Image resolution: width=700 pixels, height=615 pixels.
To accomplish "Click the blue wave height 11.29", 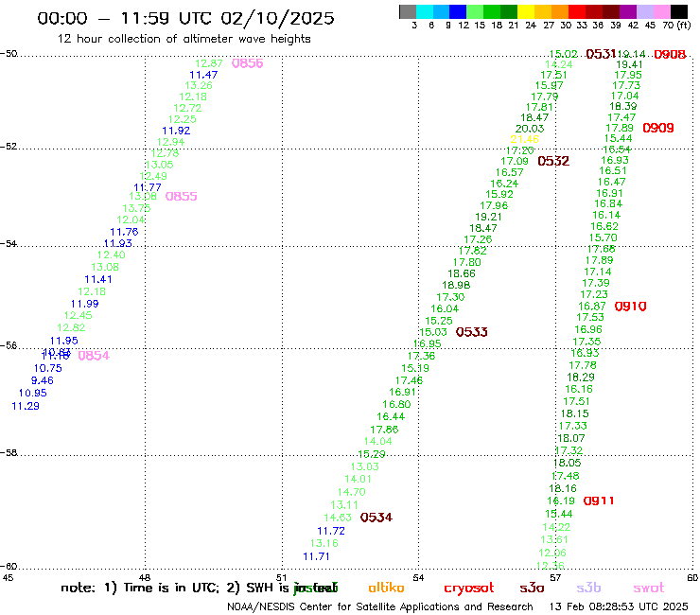I will click(x=26, y=406).
